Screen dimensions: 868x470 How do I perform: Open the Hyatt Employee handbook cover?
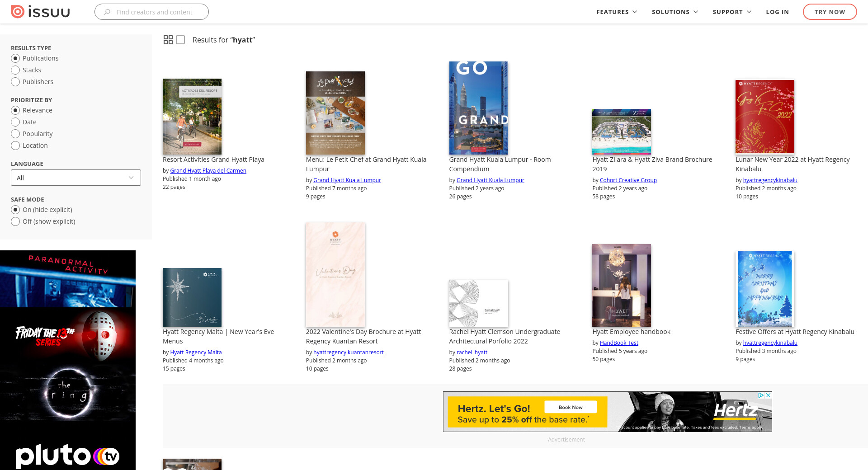pos(622,285)
